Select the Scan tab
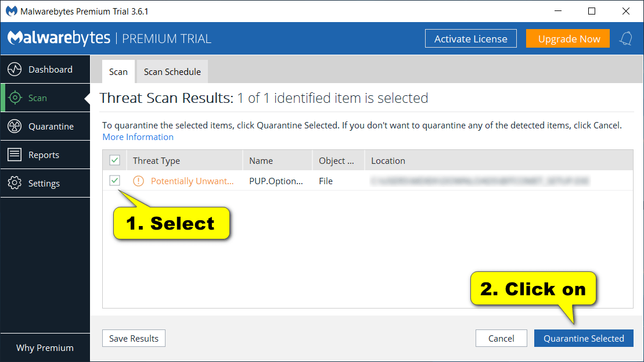This screenshot has width=644, height=362. (x=118, y=71)
